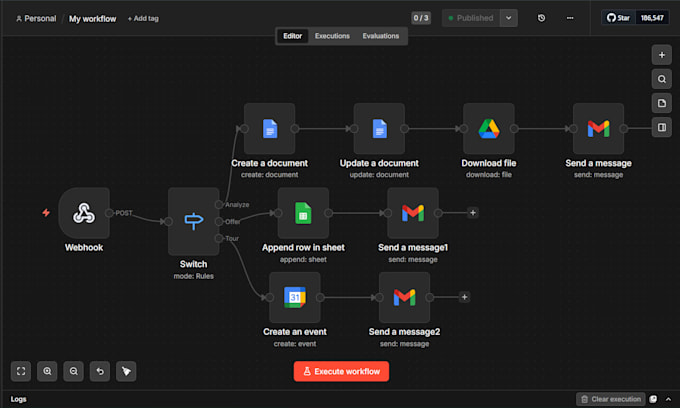Open the Download file Google Drive node
The height and width of the screenshot is (408, 680).
coord(489,128)
